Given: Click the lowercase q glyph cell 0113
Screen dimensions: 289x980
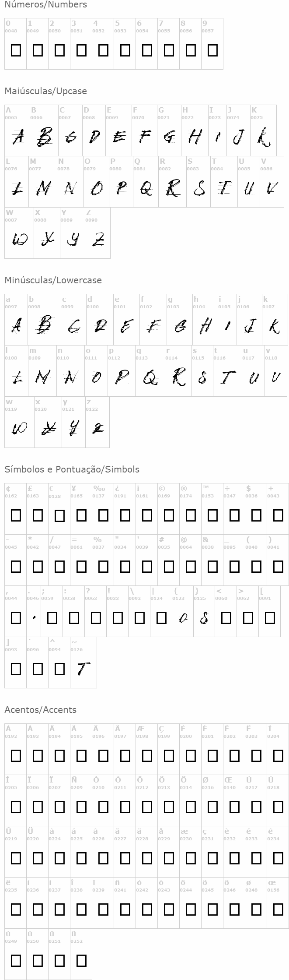Looking at the screenshot, I should tap(150, 377).
